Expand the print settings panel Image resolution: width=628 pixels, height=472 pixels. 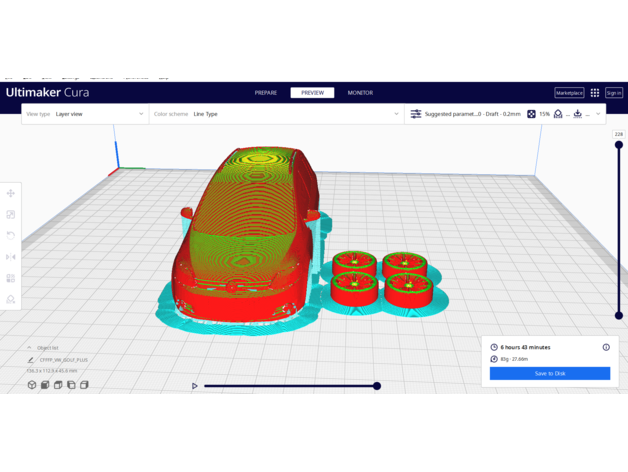click(598, 114)
